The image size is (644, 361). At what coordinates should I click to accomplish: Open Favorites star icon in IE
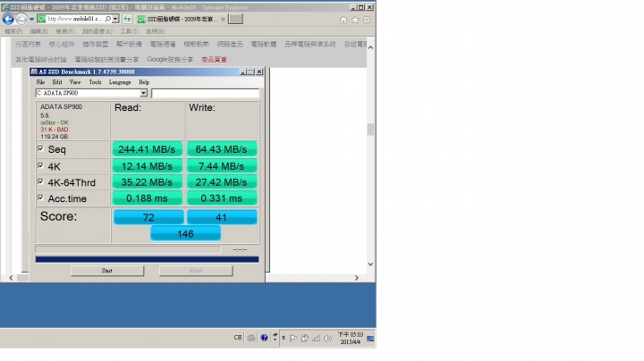[355, 20]
